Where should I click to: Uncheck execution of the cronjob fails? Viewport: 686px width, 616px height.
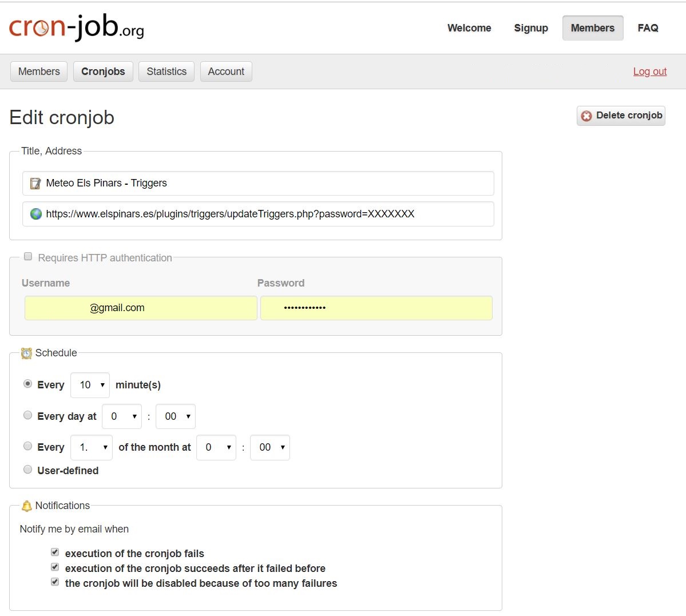click(55, 553)
